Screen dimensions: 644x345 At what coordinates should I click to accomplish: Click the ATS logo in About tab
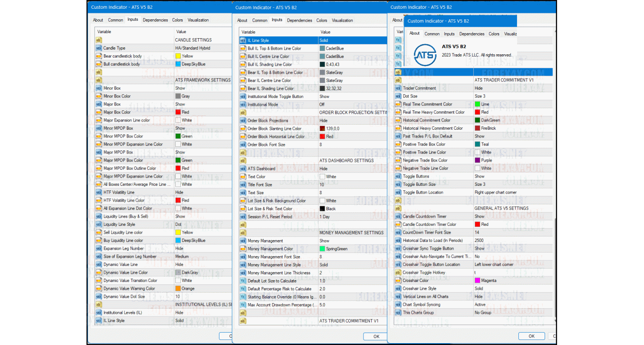click(x=425, y=55)
